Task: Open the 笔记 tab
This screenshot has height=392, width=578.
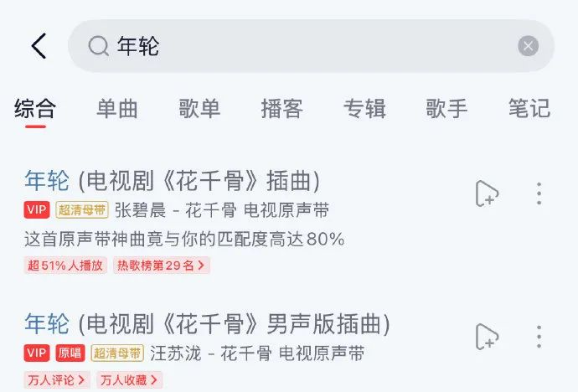Action: pos(529,108)
